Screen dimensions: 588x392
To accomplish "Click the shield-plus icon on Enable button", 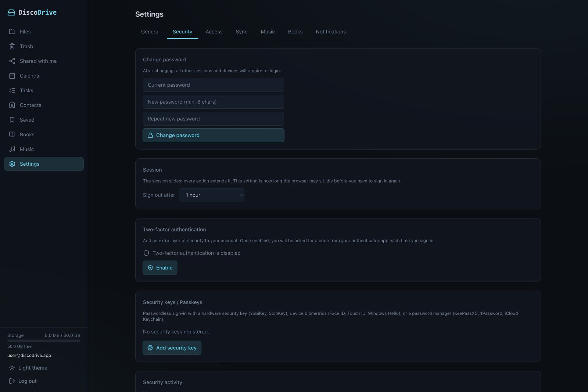I will (150, 268).
